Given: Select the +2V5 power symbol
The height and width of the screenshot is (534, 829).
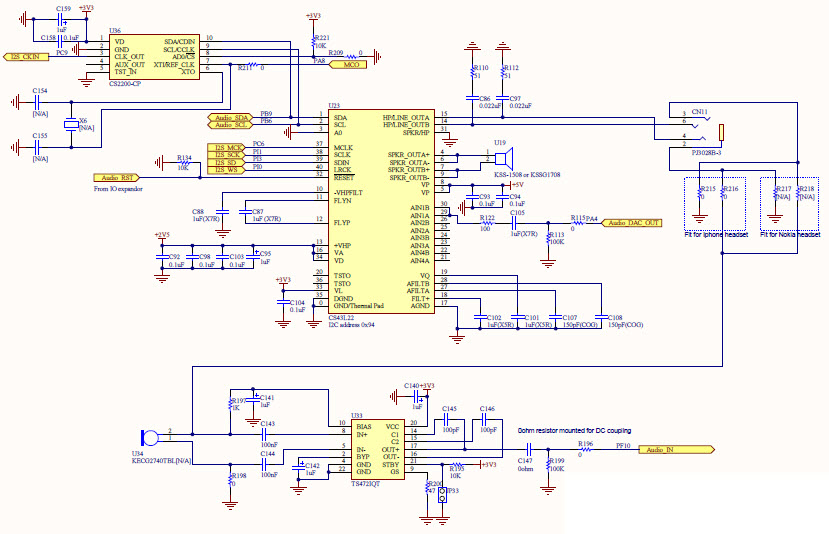Looking at the screenshot, I should pyautogui.click(x=162, y=236).
